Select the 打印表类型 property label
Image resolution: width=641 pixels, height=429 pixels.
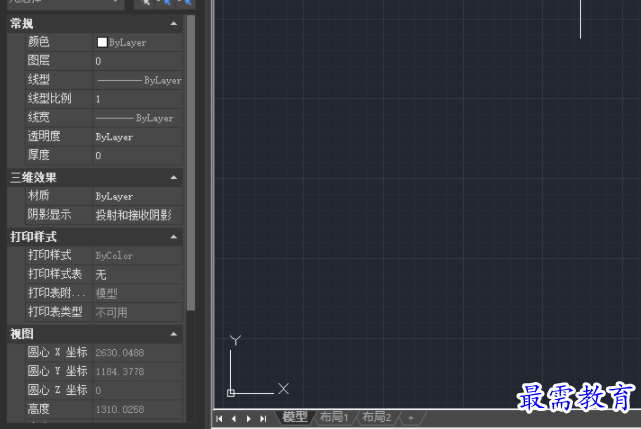click(x=55, y=312)
